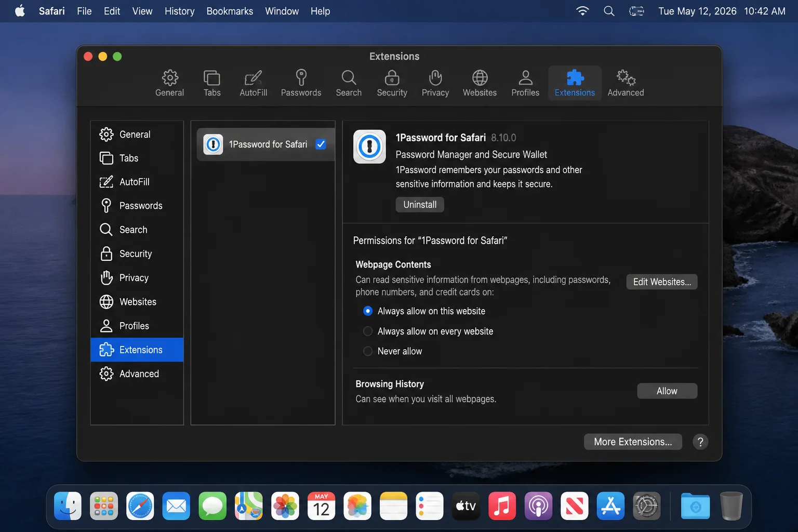The height and width of the screenshot is (532, 798).
Task: Select Always allow on every website
Action: point(368,331)
